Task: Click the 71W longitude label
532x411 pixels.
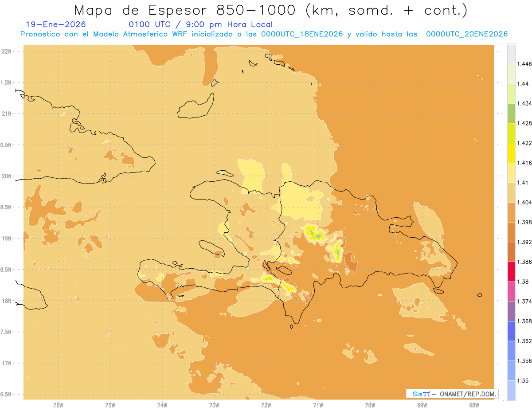Action: coord(318,405)
